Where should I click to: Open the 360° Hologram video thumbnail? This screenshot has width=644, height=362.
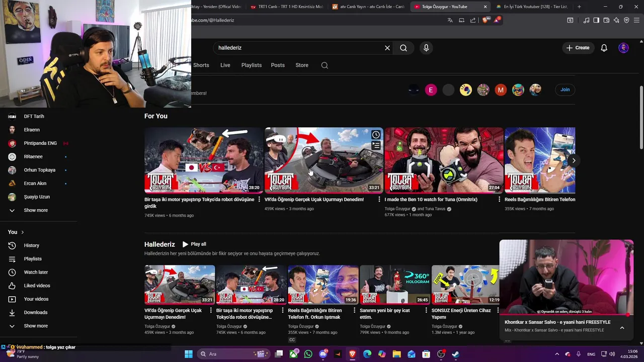(395, 285)
